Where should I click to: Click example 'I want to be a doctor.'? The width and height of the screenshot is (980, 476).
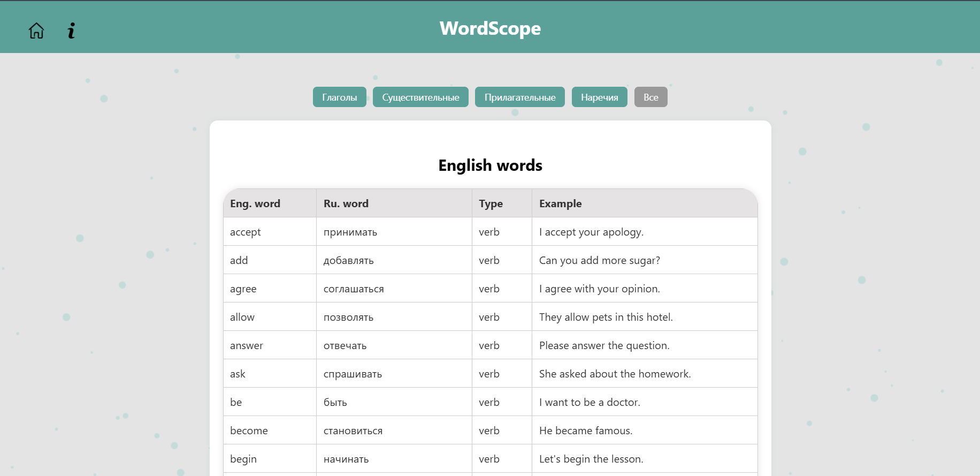(589, 402)
